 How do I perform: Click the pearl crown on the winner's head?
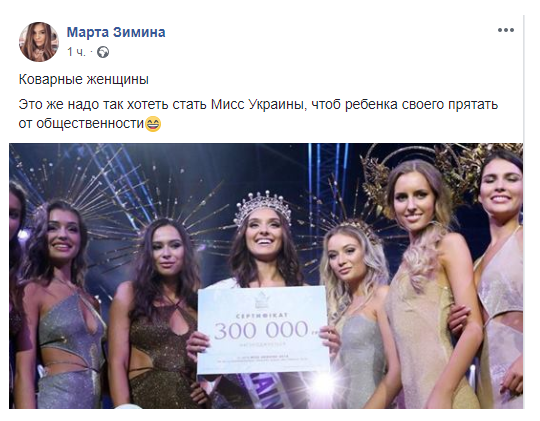coord(262,207)
